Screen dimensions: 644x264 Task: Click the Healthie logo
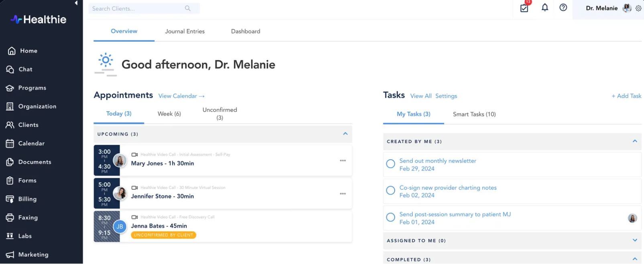click(39, 19)
